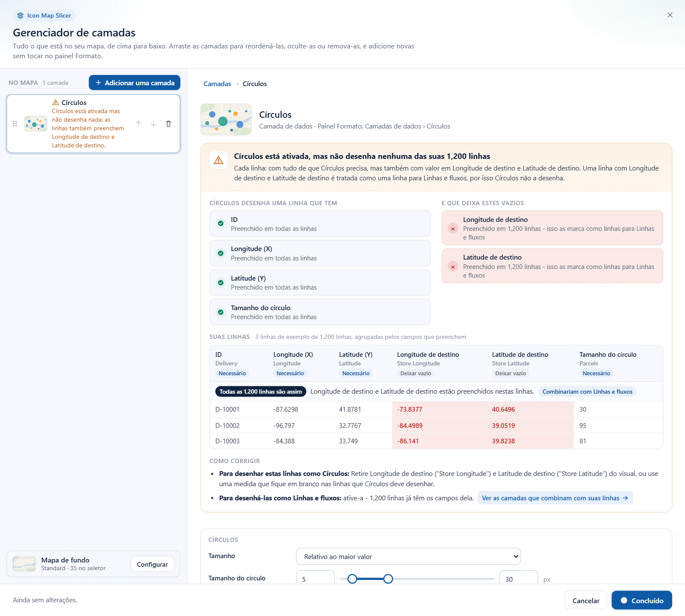Click the large Círculos header thumbnail
Viewport: 685px width, 616px height.
click(226, 120)
